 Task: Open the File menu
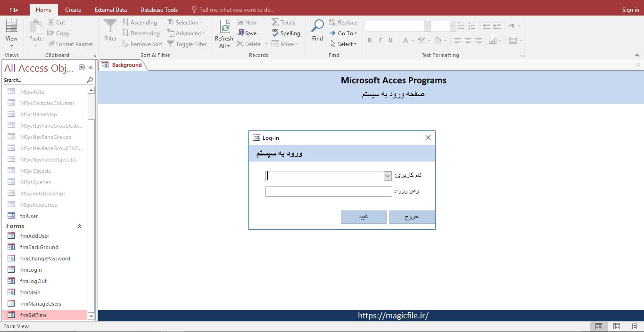(14, 9)
